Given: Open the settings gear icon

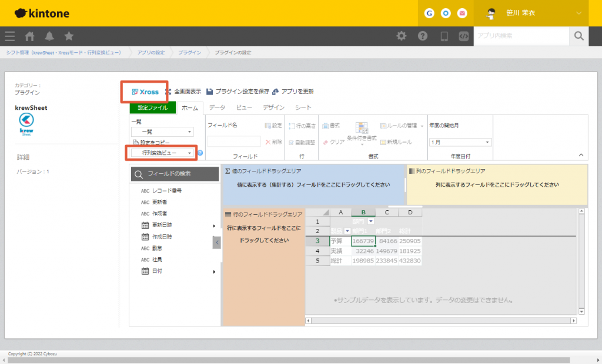Looking at the screenshot, I should 402,36.
